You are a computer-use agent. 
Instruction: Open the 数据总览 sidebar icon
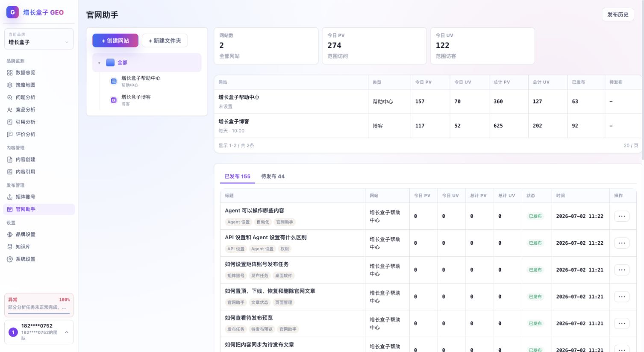10,73
